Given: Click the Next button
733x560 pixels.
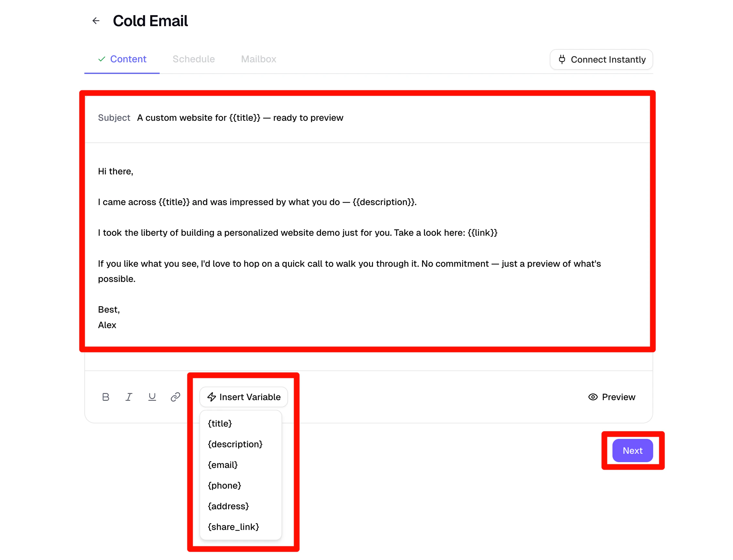Looking at the screenshot, I should [x=632, y=451].
